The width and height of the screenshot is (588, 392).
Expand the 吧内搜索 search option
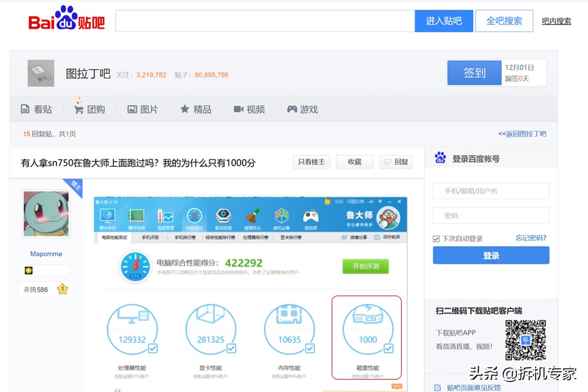(556, 21)
